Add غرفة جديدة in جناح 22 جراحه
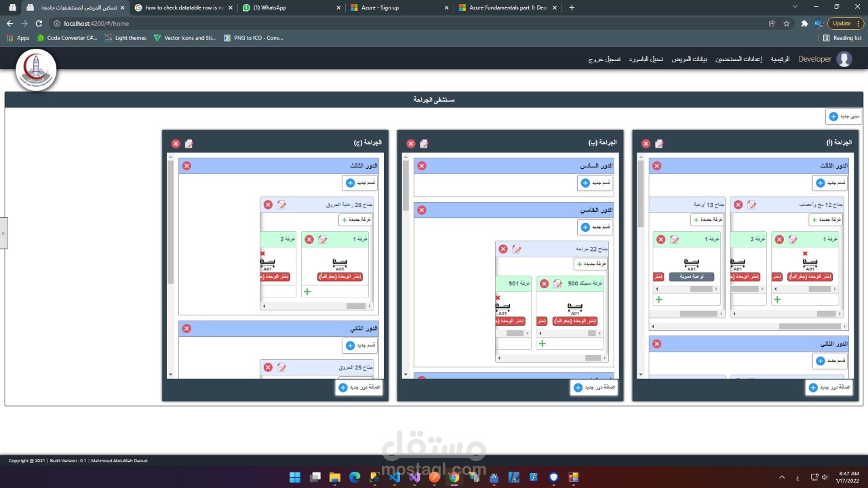The height and width of the screenshot is (488, 868). (590, 264)
